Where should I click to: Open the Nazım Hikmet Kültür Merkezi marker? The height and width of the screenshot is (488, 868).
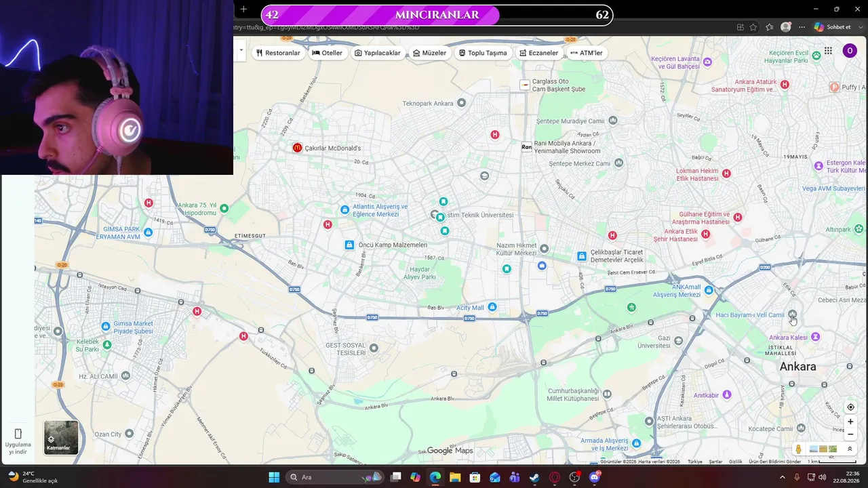tap(544, 249)
